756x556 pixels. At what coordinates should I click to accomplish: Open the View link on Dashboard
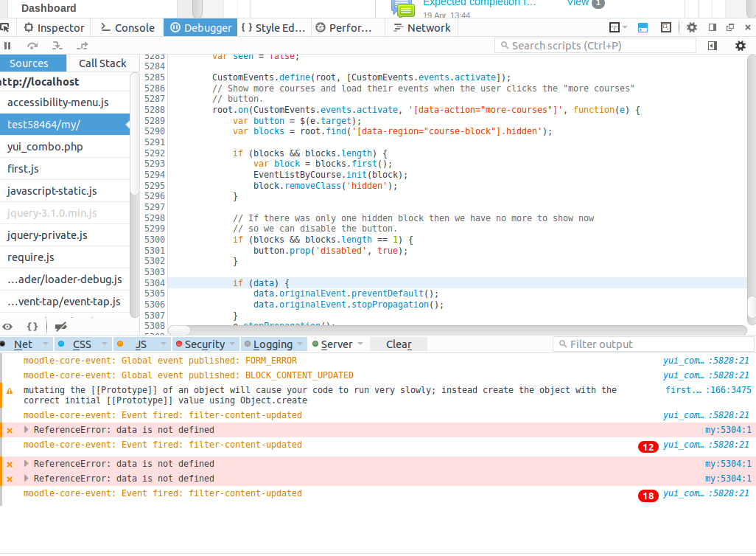click(578, 4)
